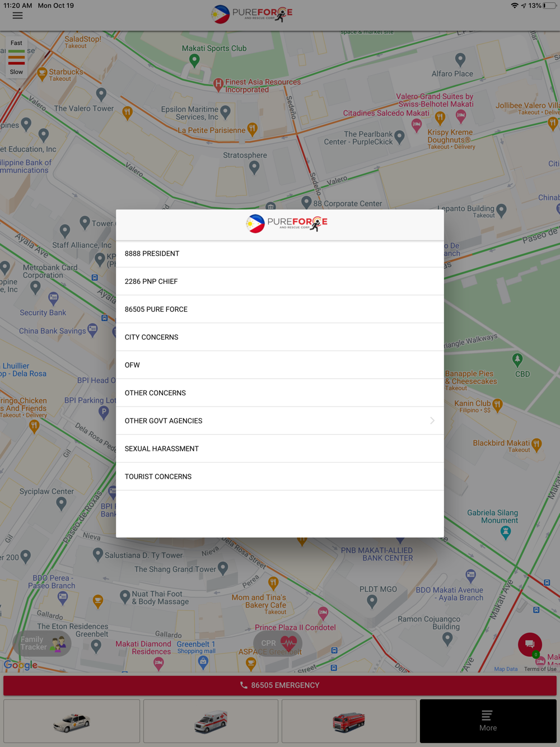The image size is (560, 747).
Task: Tap the BPI Parking Lot marker
Action: [x=104, y=413]
